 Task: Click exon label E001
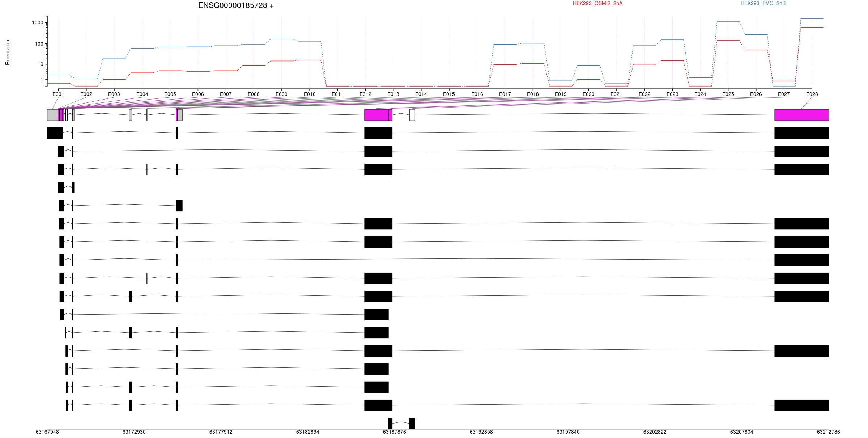point(58,94)
